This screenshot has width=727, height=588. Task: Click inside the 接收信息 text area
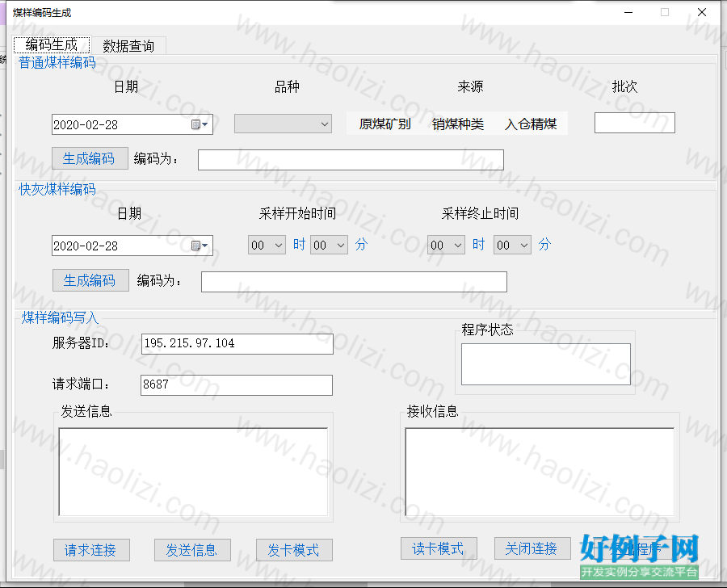(540, 472)
